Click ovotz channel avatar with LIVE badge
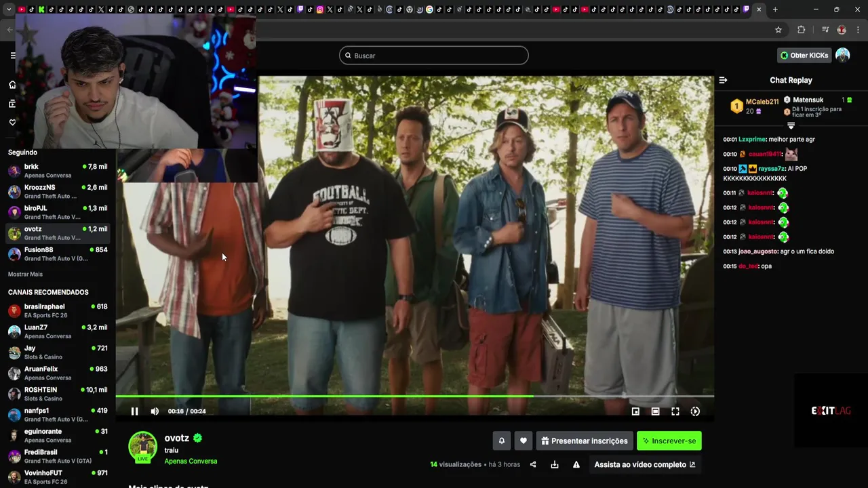Image resolution: width=868 pixels, height=488 pixels. pos(142,447)
